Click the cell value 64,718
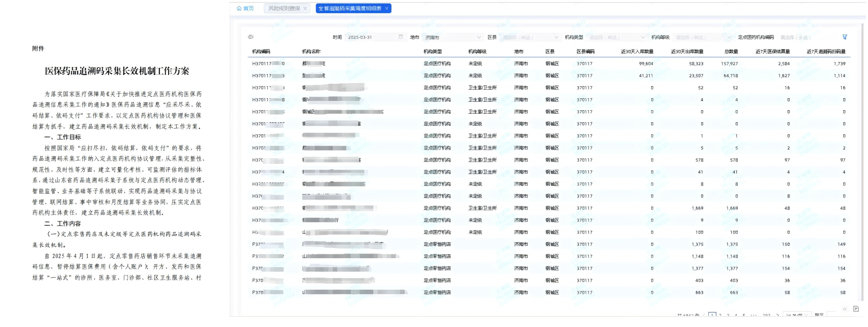The height and width of the screenshot is (327, 868). pyautogui.click(x=731, y=76)
